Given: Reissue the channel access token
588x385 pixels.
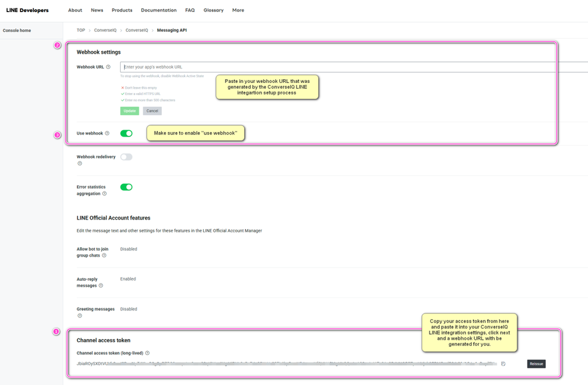Looking at the screenshot, I should click(x=536, y=364).
